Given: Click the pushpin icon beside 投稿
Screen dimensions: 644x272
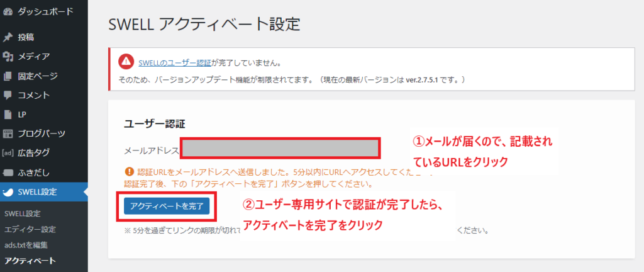Looking at the screenshot, I should [x=8, y=37].
